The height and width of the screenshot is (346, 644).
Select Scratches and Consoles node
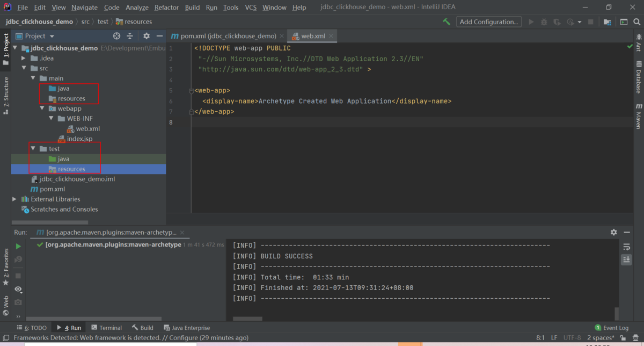(x=64, y=210)
